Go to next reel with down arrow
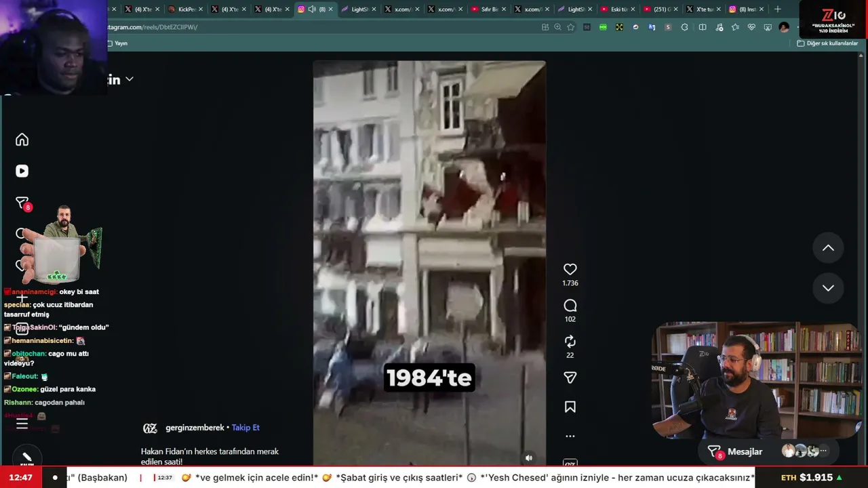Image resolution: width=868 pixels, height=488 pixels. [x=828, y=288]
